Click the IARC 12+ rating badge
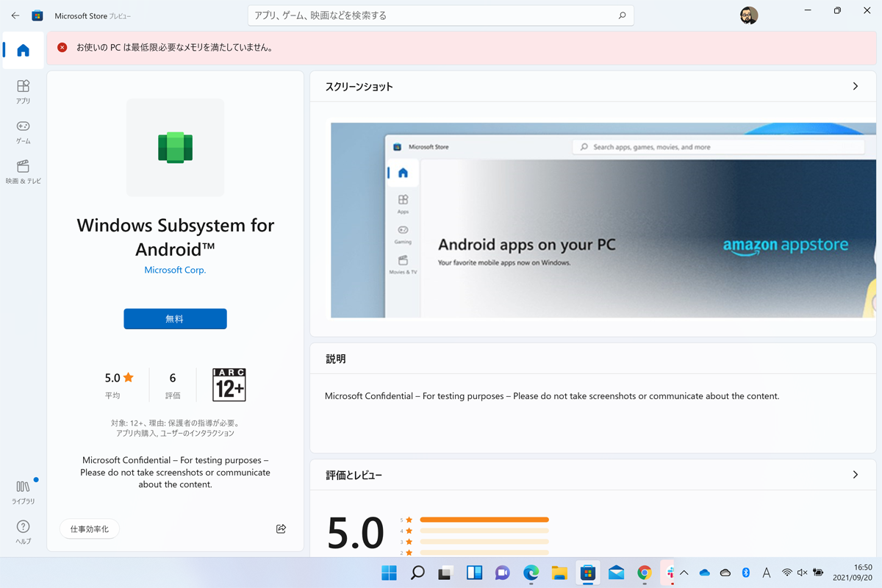Image resolution: width=882 pixels, height=588 pixels. pos(229,384)
